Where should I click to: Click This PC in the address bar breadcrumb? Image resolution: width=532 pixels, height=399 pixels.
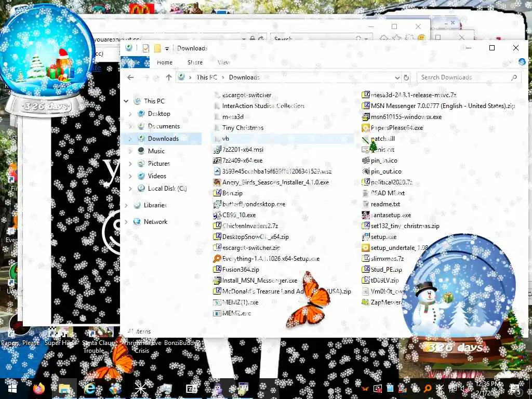point(207,77)
